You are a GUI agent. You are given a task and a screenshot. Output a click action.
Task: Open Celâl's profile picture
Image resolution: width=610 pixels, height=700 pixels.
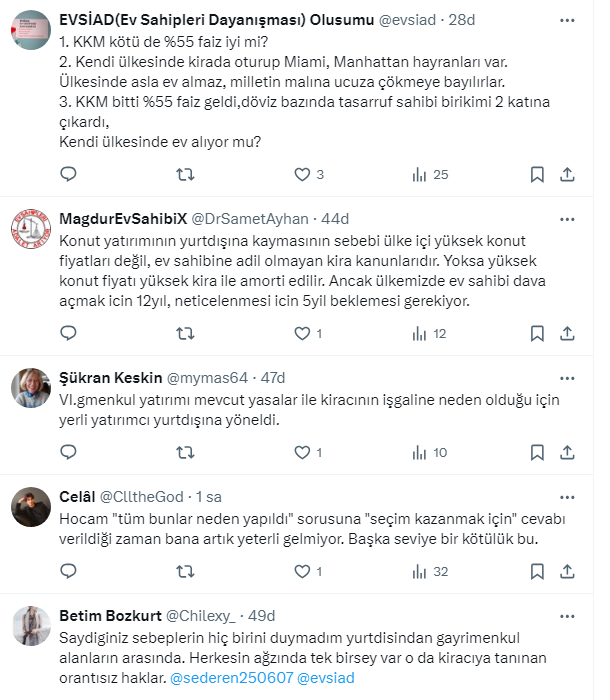pos(31,507)
